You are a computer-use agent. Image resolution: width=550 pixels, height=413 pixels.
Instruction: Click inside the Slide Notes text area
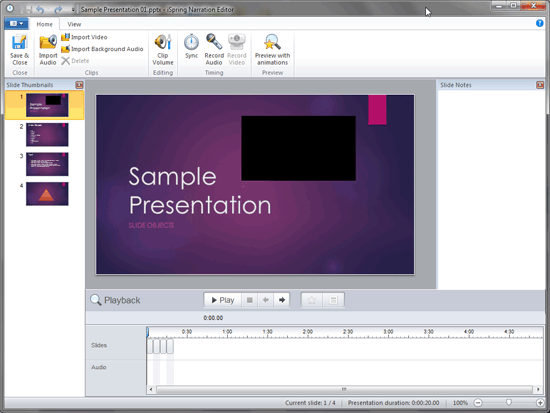pos(491,189)
